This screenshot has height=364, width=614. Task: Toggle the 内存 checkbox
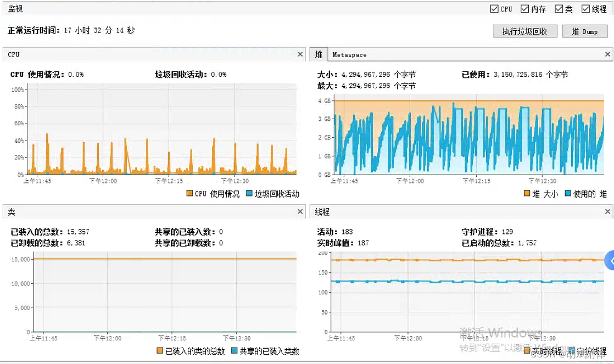click(x=524, y=9)
